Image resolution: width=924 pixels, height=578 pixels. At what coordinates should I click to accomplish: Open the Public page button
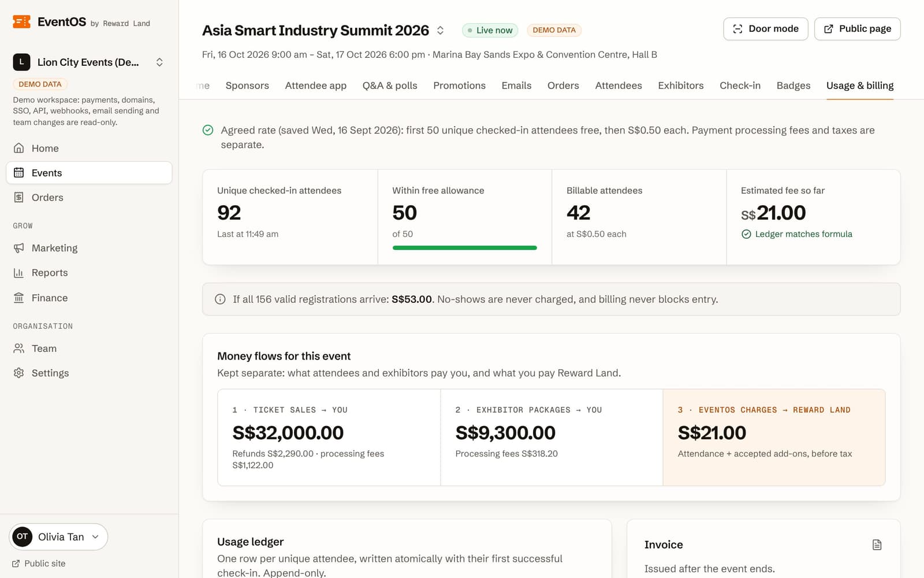[858, 29]
